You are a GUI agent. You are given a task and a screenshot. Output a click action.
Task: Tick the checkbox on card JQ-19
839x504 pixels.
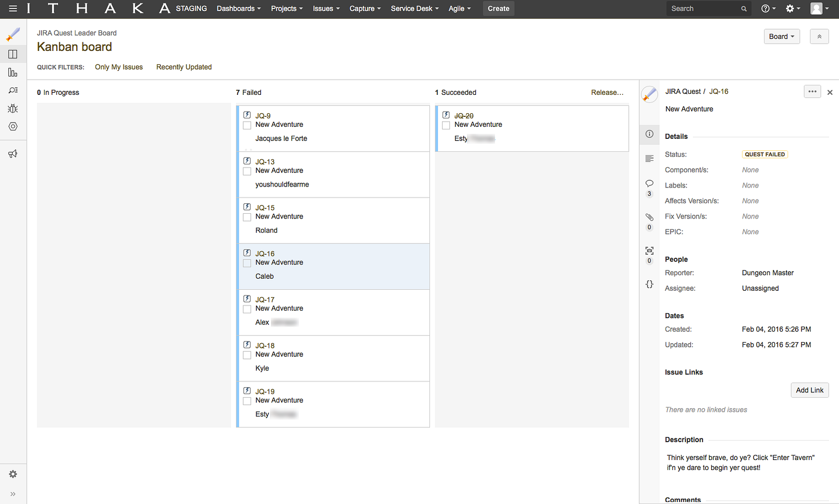coord(247,401)
